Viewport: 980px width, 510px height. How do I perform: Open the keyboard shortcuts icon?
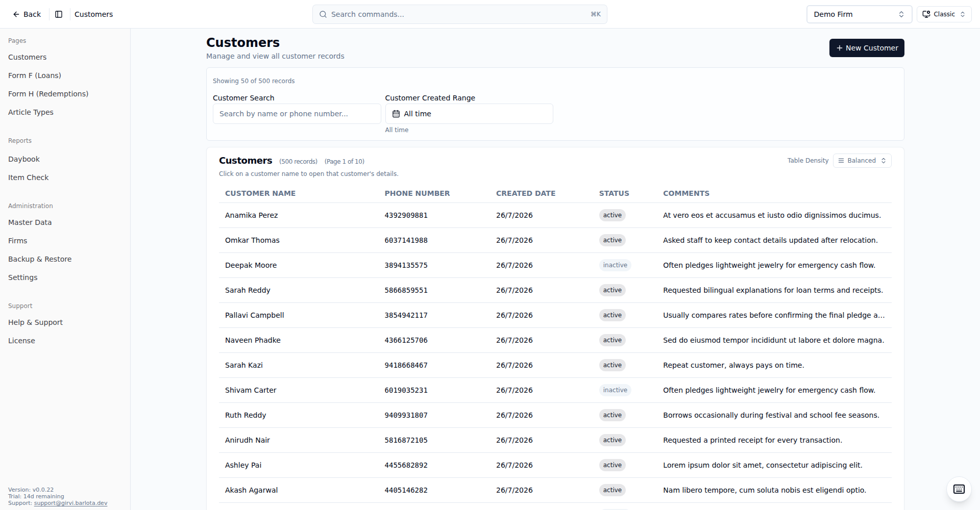pos(959,489)
